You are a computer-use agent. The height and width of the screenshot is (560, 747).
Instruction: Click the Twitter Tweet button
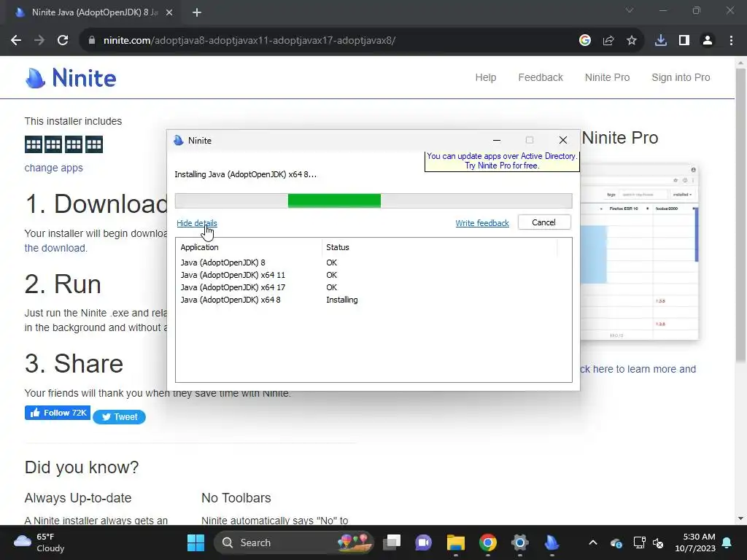[x=119, y=416]
